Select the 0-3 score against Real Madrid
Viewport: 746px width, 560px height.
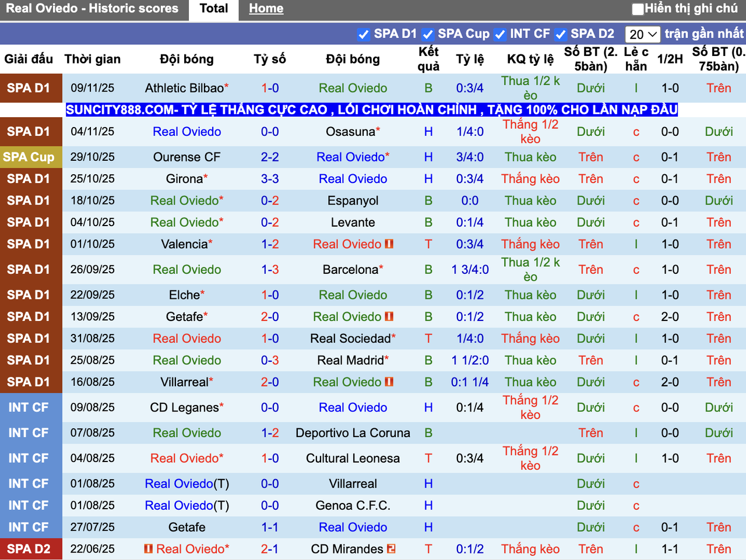pyautogui.click(x=270, y=360)
